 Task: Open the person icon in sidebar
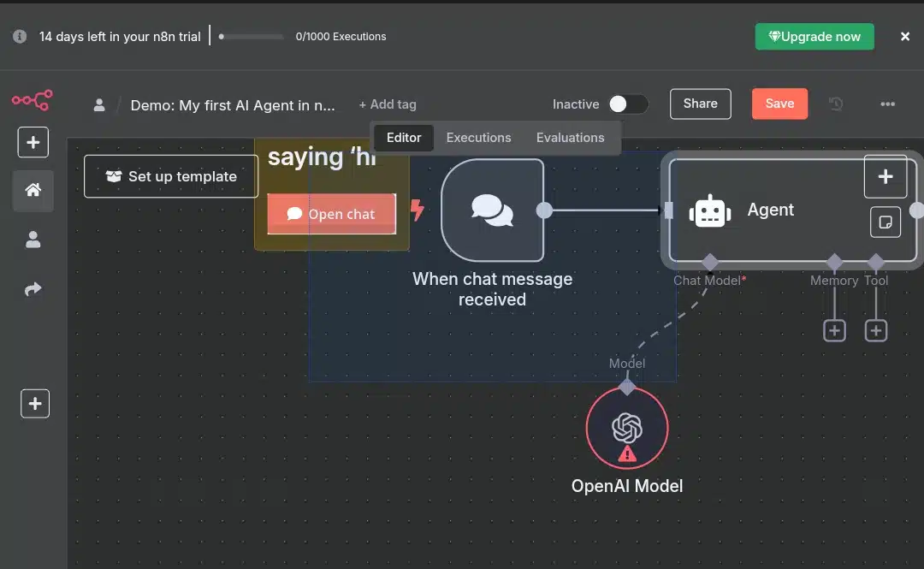(x=33, y=240)
